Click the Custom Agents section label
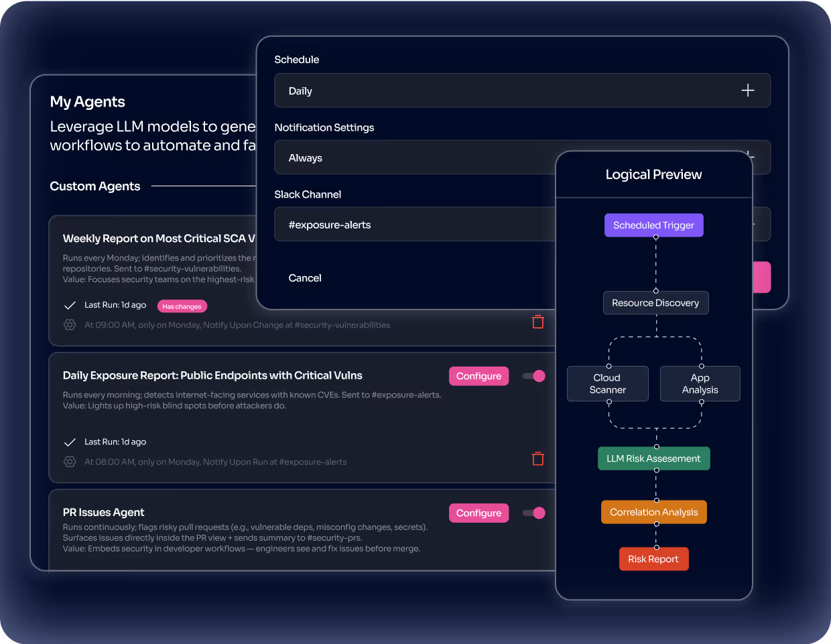This screenshot has width=831, height=644. point(95,186)
